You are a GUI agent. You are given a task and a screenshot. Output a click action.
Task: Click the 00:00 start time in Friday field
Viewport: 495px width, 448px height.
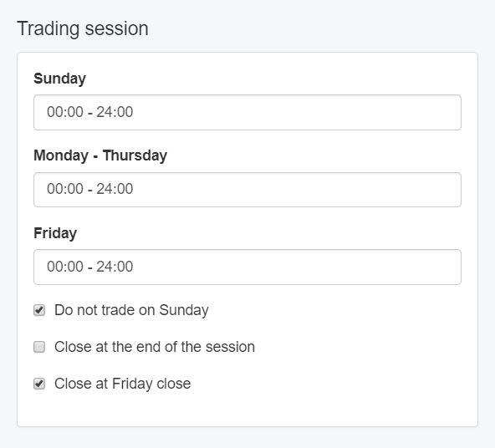point(65,267)
